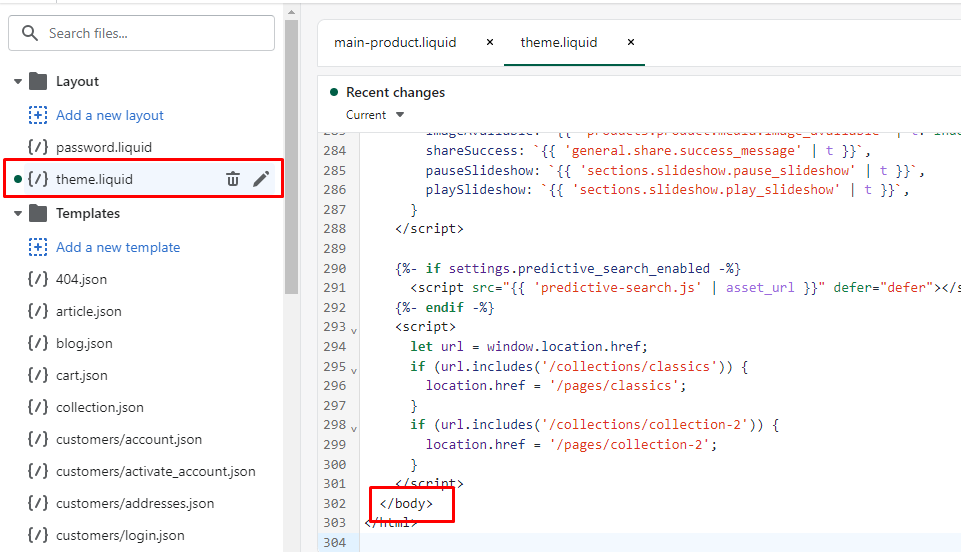Close the theme.liquid tab
The image size is (961, 552).
click(x=630, y=42)
